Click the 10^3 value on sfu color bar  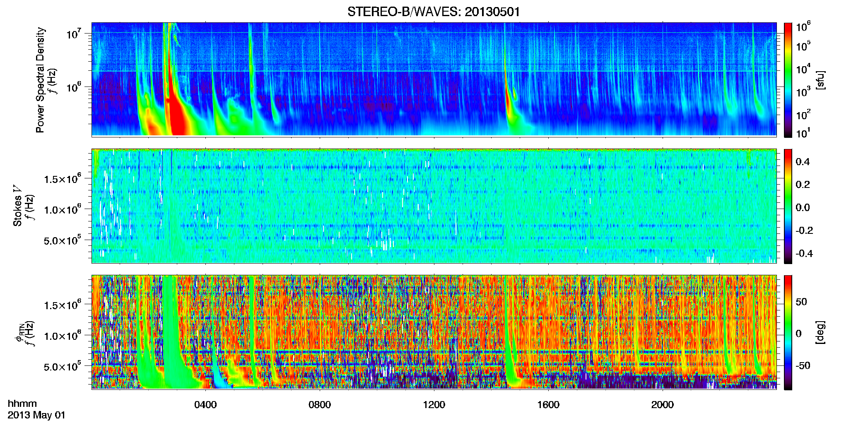803,91
